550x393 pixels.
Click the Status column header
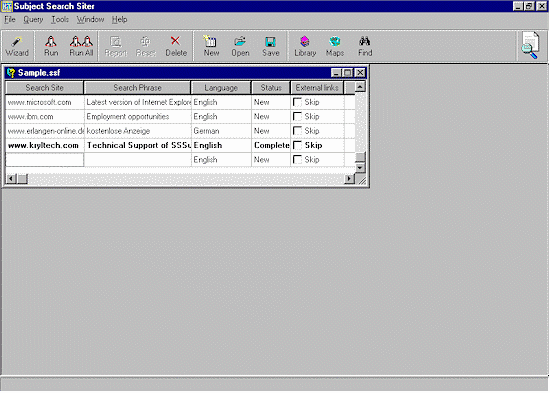coord(271,88)
